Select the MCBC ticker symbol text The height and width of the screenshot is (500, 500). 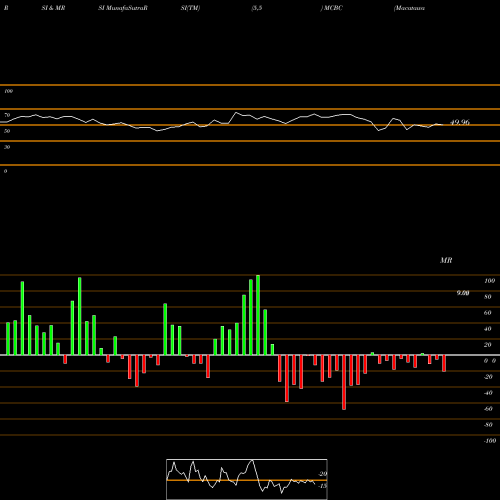click(333, 8)
